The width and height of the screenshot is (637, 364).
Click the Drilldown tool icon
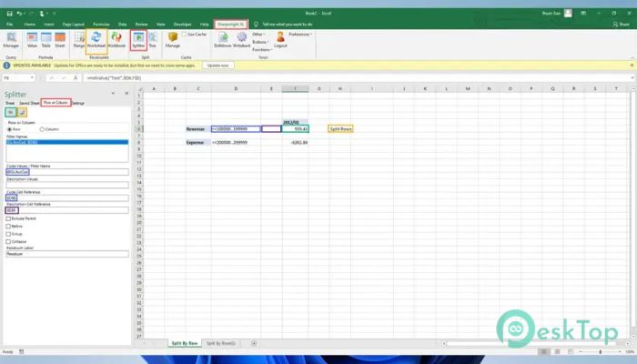223,40
